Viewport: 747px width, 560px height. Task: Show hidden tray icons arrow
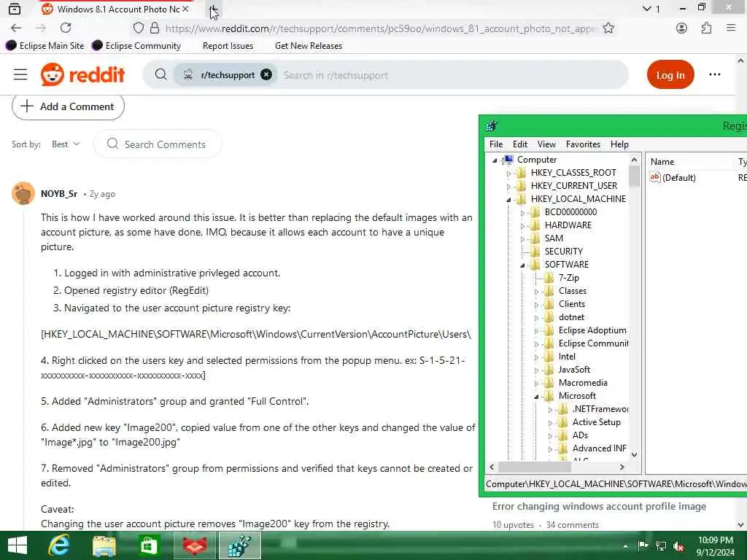(x=625, y=546)
